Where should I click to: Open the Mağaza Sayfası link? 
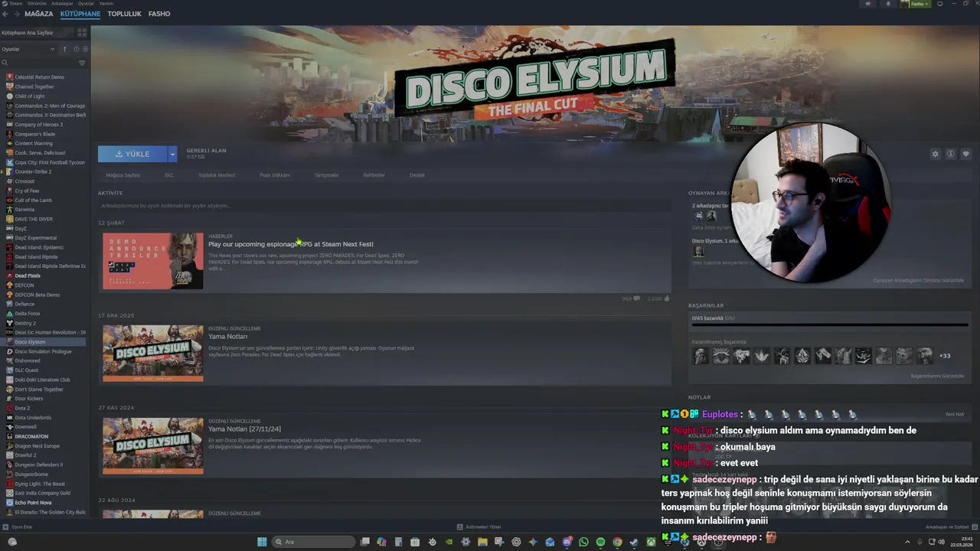pyautogui.click(x=122, y=175)
